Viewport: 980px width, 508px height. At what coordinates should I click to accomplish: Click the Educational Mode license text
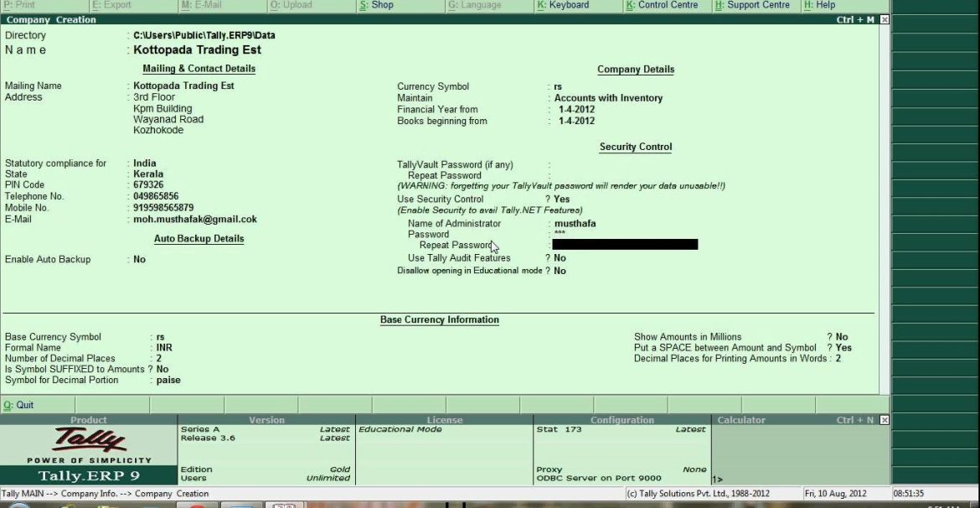(x=400, y=430)
